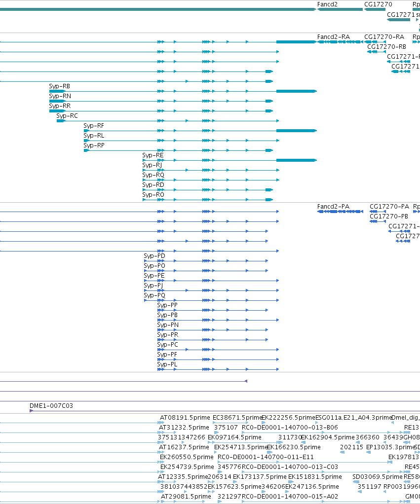Image resolution: width=420 pixels, height=504 pixels.
Task: Click the AT12335.5prime EST label
Action: point(183,477)
